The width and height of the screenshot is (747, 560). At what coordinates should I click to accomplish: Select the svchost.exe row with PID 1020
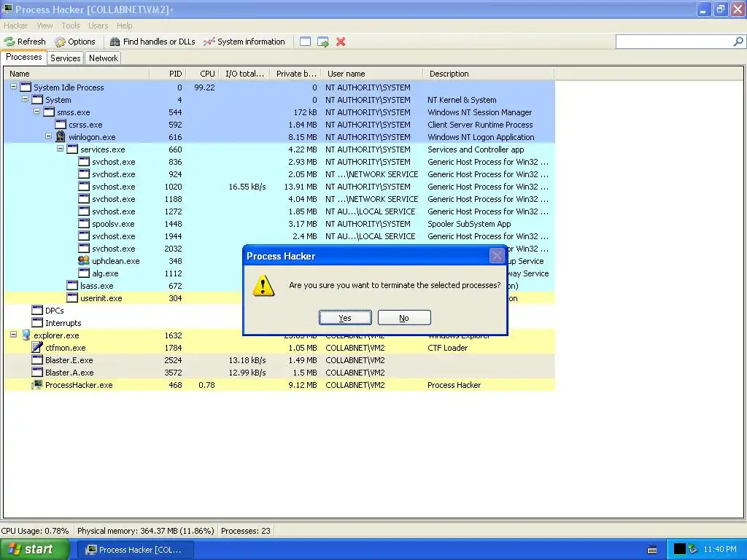279,187
